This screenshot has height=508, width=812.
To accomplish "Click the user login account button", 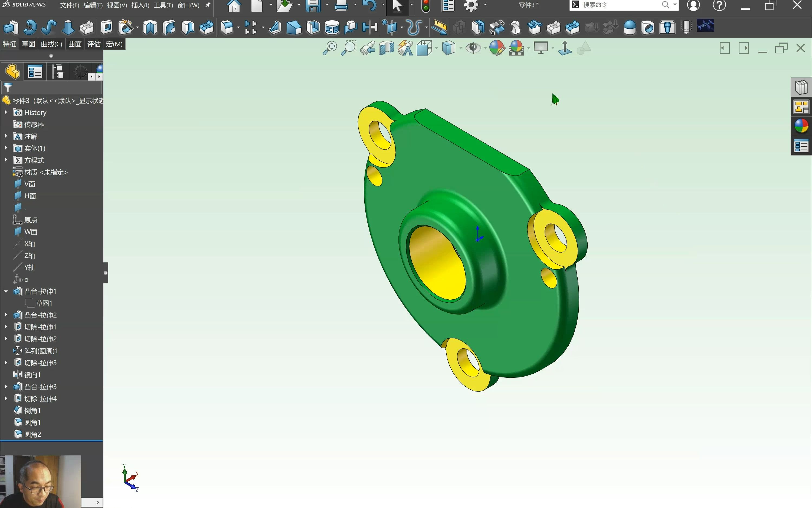I will (x=693, y=5).
